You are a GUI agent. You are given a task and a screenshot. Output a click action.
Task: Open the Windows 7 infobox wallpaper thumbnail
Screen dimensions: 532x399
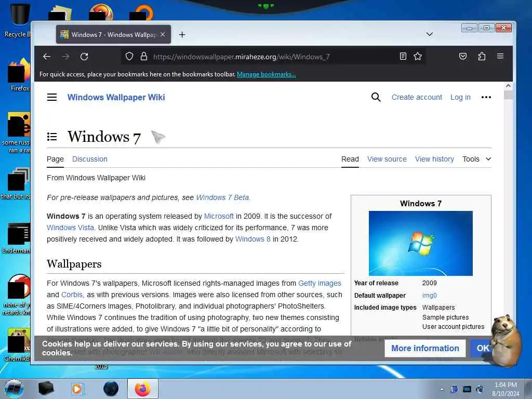[x=421, y=243]
